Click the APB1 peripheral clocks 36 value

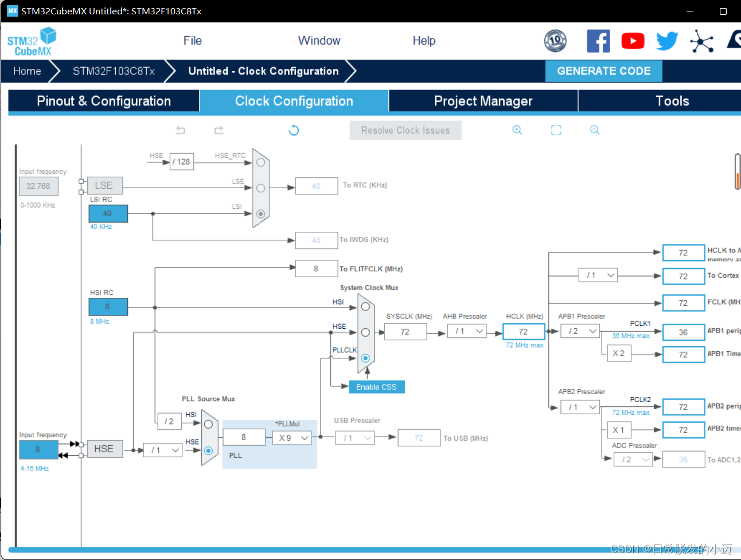click(x=684, y=332)
